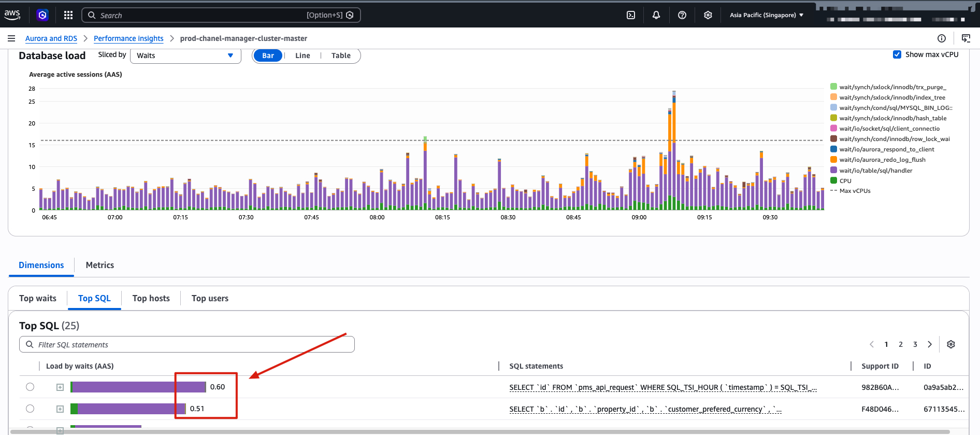This screenshot has height=435, width=980.
Task: Click the wait/io/aurora_redo_log_flush legend swatch
Action: coord(833,159)
